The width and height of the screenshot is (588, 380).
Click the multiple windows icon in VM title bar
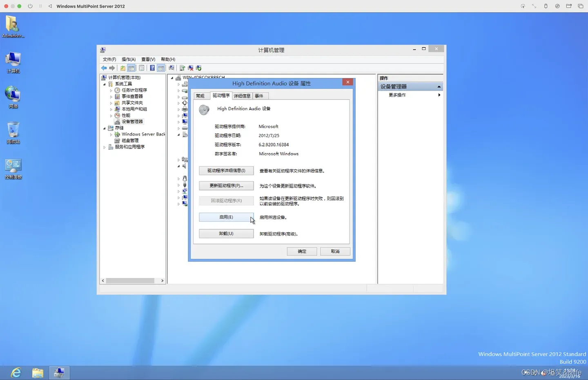click(581, 6)
